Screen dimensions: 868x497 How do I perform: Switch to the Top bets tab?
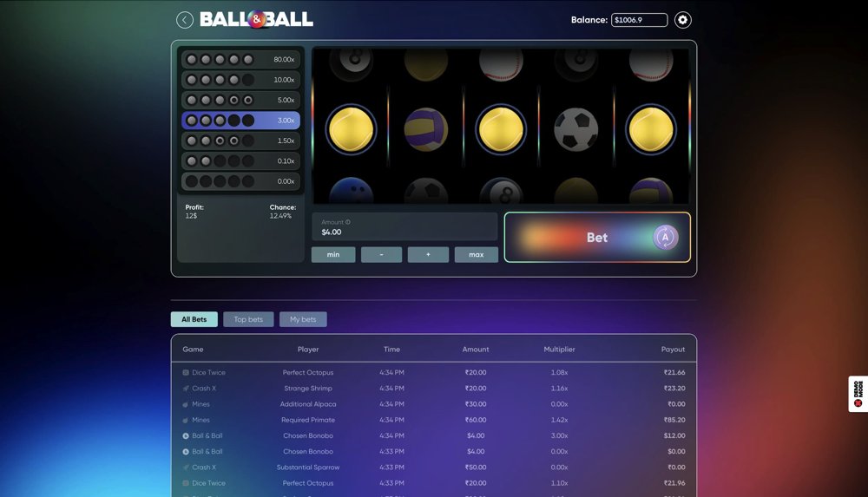pyautogui.click(x=248, y=319)
